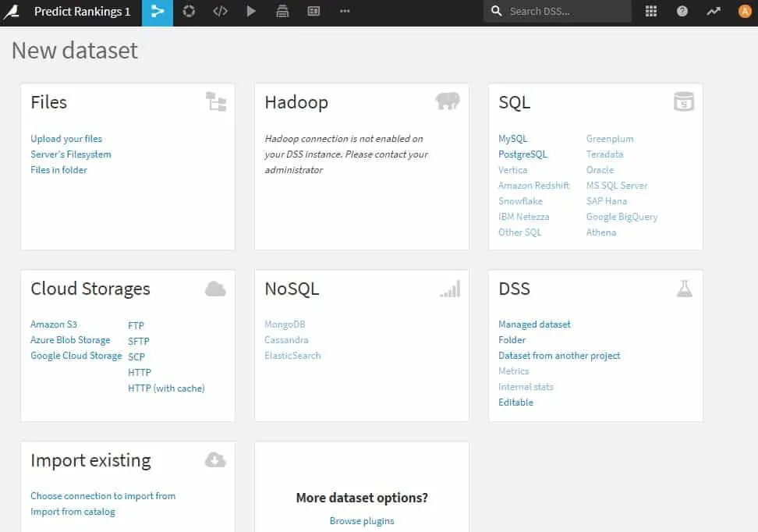758x532 pixels.
Task: Choose Greenplum dataset type
Action: 610,139
